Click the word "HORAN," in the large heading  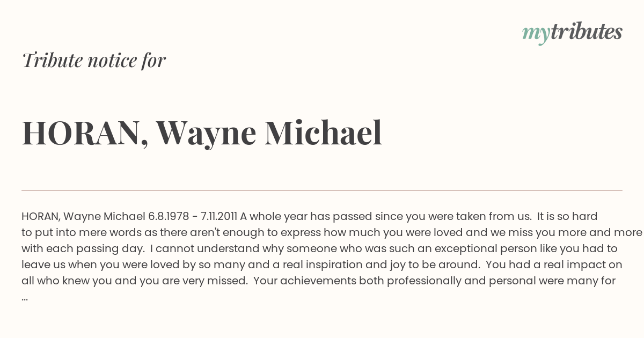coord(85,134)
